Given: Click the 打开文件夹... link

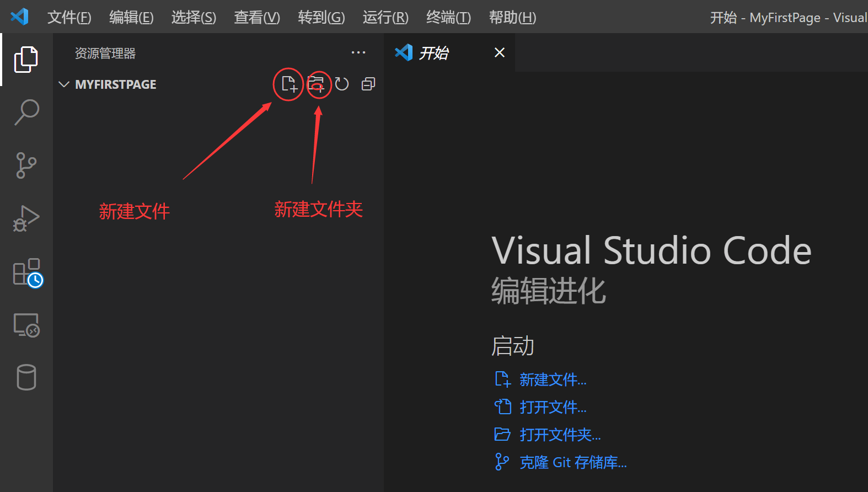Looking at the screenshot, I should click(x=560, y=435).
